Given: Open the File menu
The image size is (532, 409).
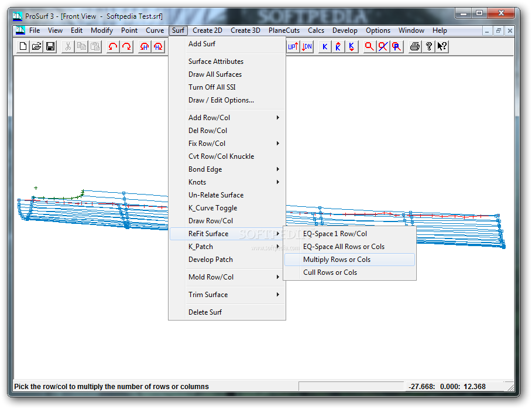Looking at the screenshot, I should tap(35, 30).
